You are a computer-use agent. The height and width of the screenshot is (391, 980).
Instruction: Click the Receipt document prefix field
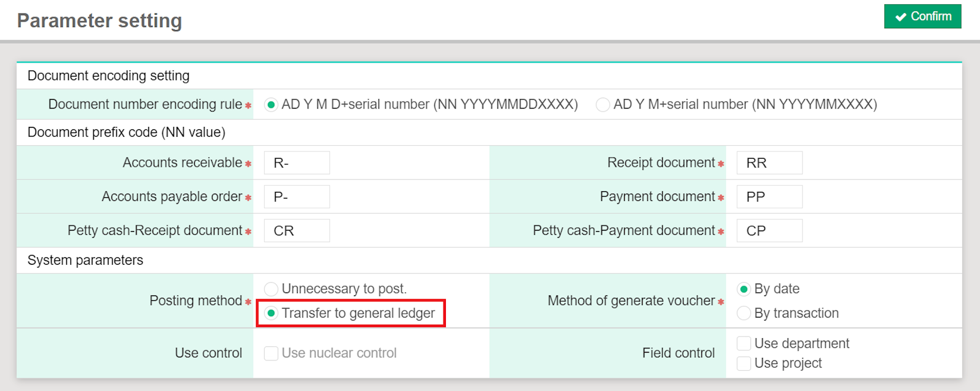pos(769,163)
